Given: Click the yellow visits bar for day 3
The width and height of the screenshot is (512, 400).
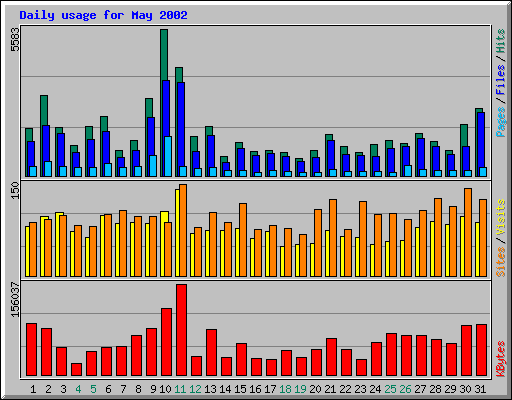Looking at the screenshot, I should 58,244.
